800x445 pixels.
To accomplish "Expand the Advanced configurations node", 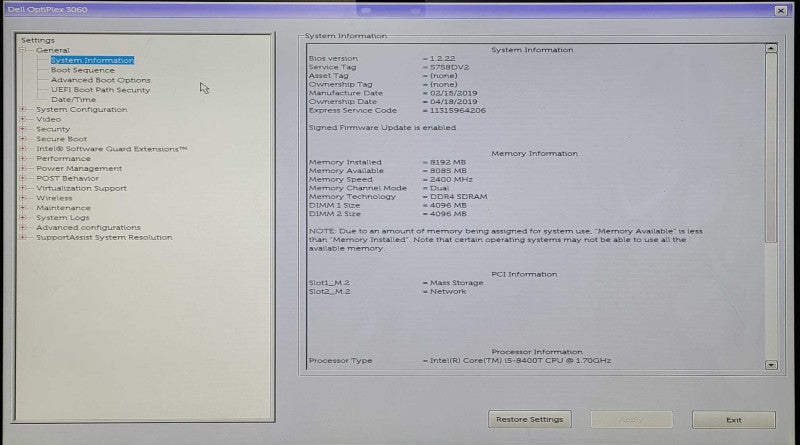I will 22,227.
